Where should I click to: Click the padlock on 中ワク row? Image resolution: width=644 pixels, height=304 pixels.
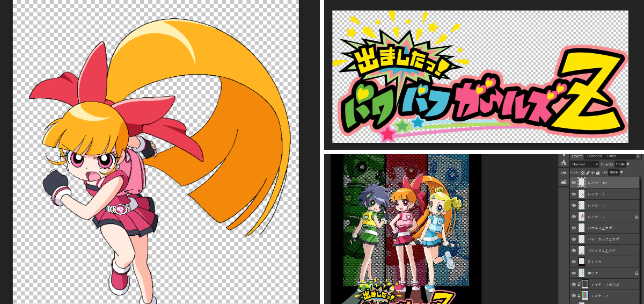click(x=636, y=273)
